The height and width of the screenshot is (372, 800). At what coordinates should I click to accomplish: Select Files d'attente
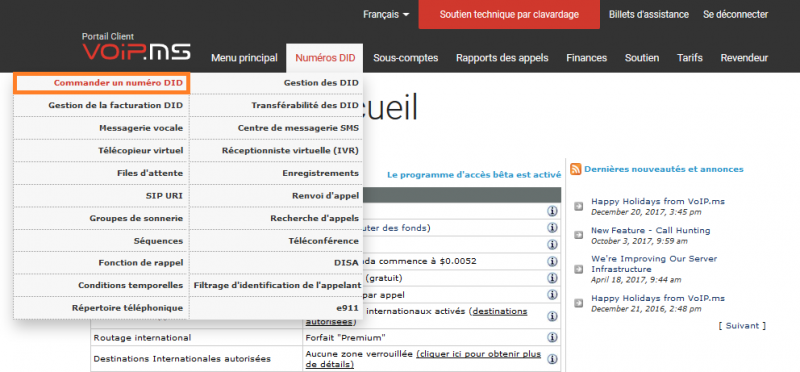pos(102,173)
